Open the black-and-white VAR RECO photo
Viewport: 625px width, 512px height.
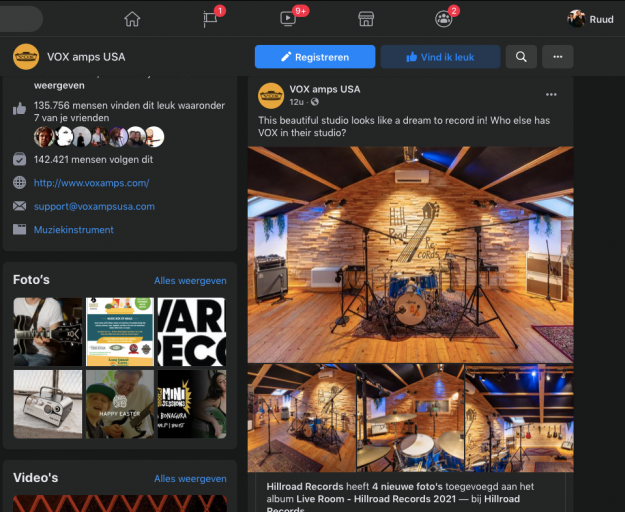point(192,332)
